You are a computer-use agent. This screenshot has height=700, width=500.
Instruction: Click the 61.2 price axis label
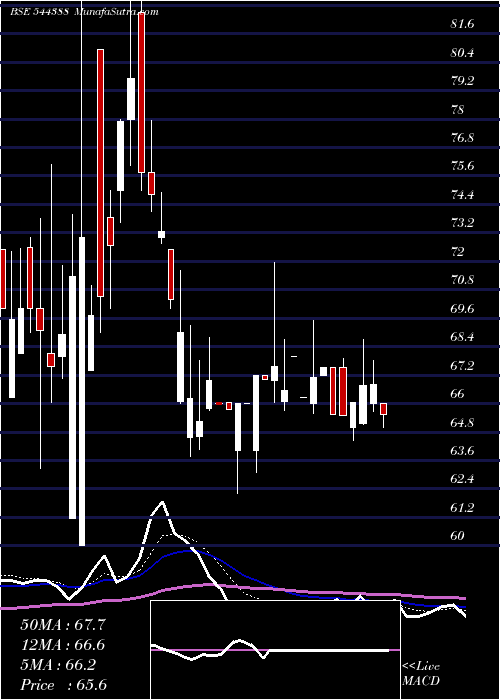[x=462, y=508]
